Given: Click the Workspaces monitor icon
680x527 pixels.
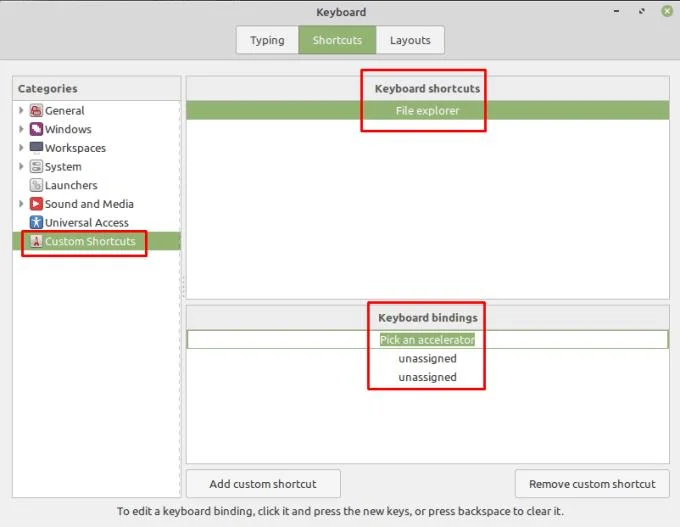Looking at the screenshot, I should click(36, 147).
